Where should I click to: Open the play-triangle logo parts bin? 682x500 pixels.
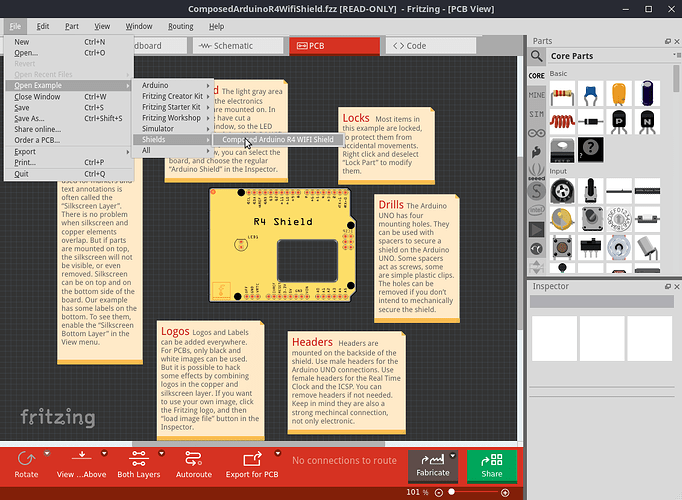[x=537, y=230]
